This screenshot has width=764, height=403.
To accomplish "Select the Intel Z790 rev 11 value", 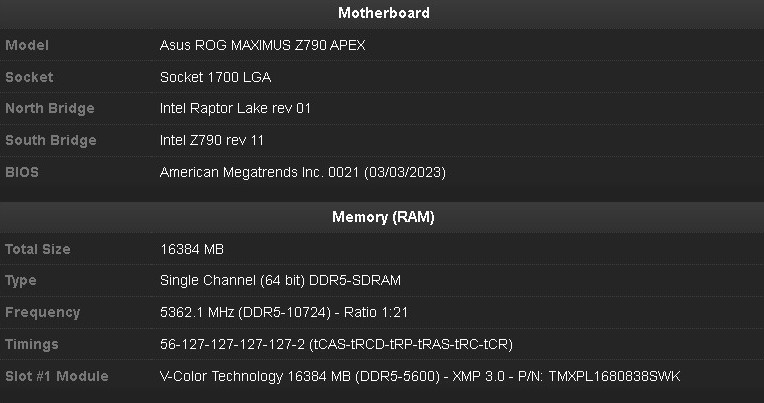I will coord(212,140).
